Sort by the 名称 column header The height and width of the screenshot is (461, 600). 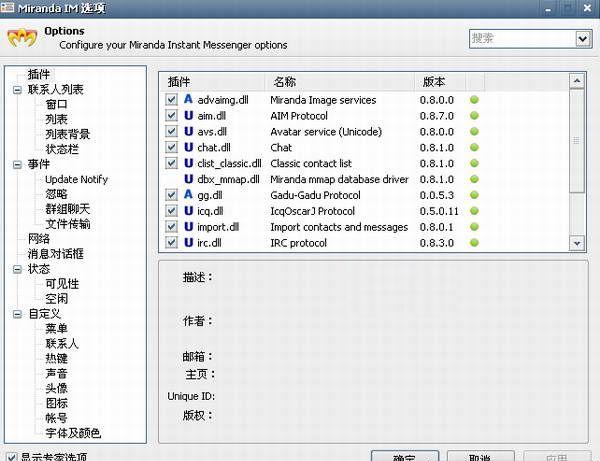click(x=339, y=82)
